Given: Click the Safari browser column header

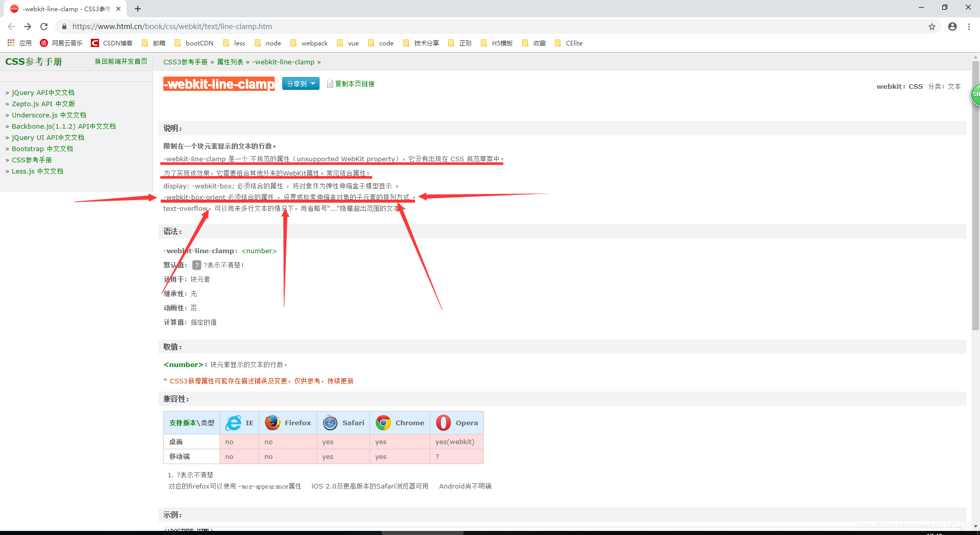Looking at the screenshot, I should pos(344,423).
